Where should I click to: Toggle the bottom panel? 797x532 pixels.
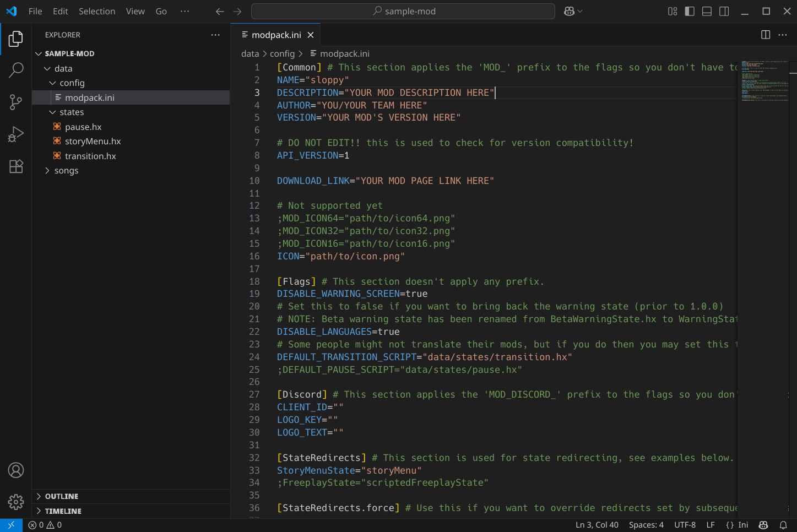707,11
